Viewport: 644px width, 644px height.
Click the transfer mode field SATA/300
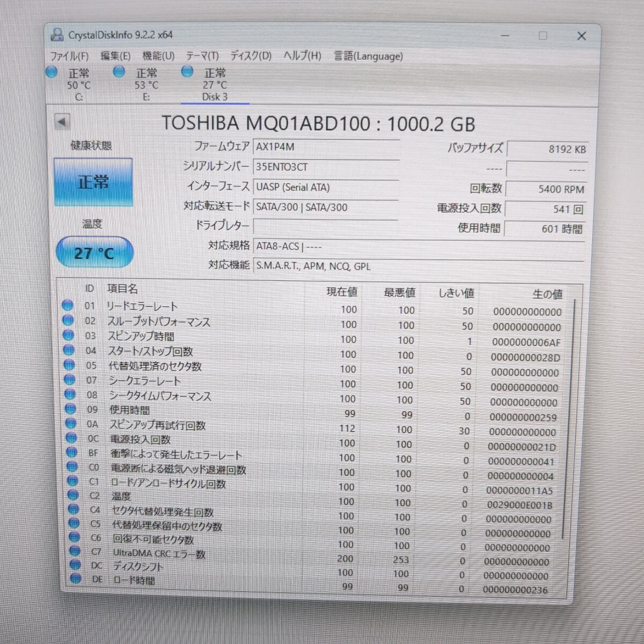(326, 207)
